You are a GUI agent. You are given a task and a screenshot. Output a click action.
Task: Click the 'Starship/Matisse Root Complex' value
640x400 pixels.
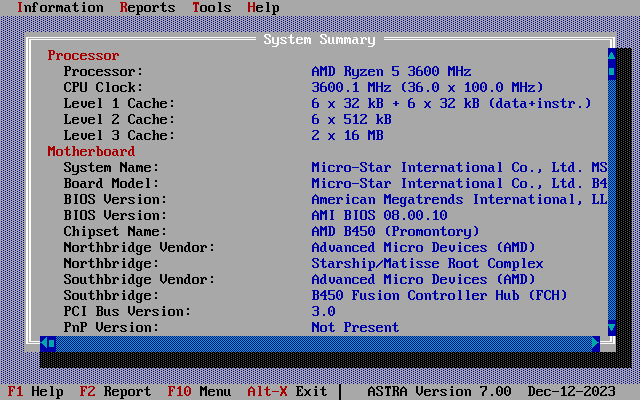click(427, 263)
